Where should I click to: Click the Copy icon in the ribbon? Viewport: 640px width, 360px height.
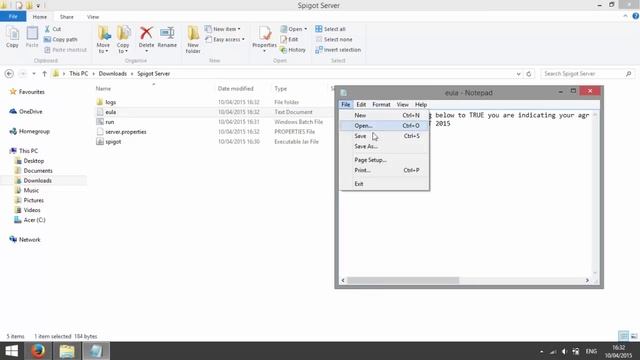pos(12,37)
